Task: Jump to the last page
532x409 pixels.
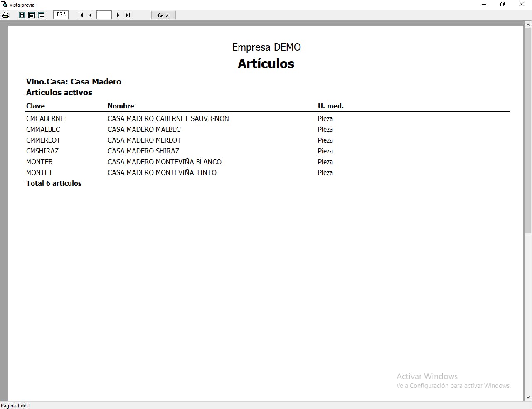Action: tap(128, 15)
